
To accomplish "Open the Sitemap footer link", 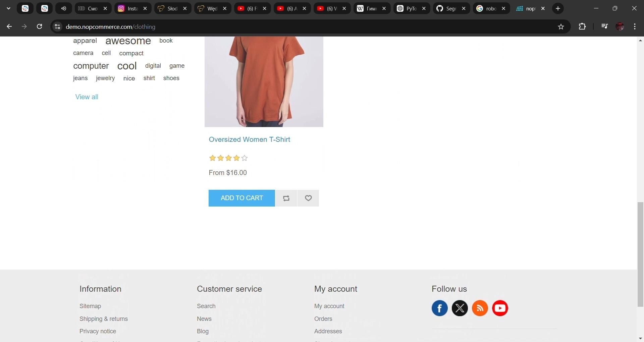I will point(90,306).
